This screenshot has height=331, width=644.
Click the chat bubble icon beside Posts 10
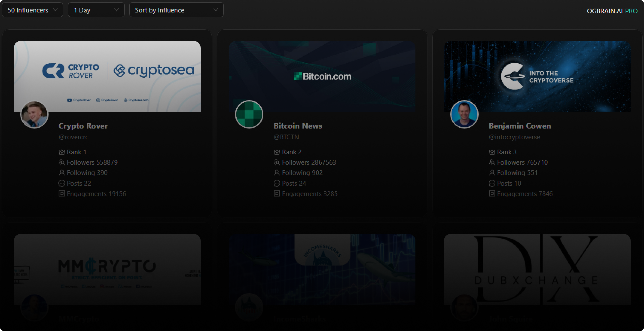pos(492,183)
